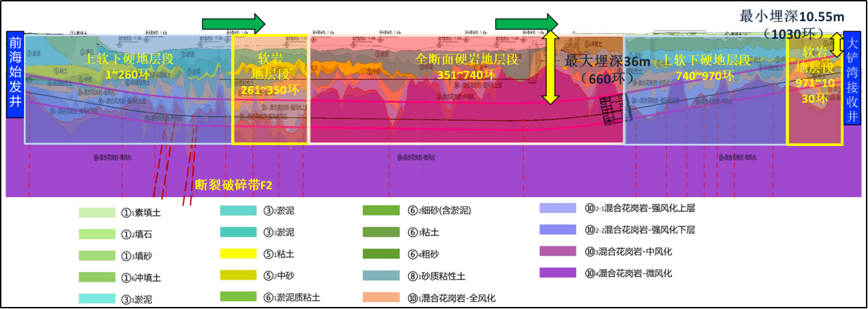Click the '全断面硬岩地层段' label
868x309 pixels.
point(467,60)
